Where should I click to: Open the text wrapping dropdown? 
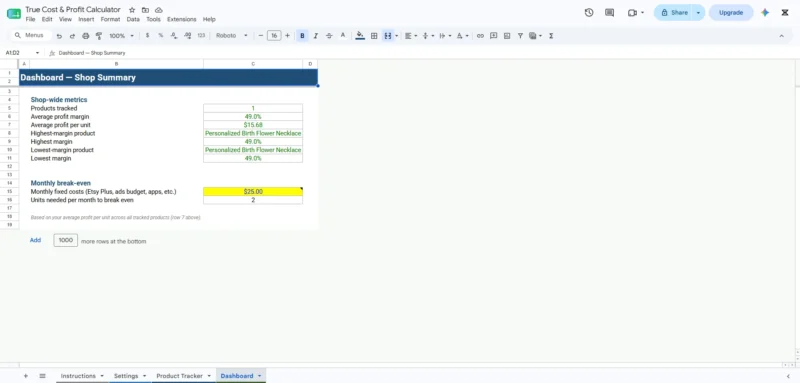[x=445, y=36]
